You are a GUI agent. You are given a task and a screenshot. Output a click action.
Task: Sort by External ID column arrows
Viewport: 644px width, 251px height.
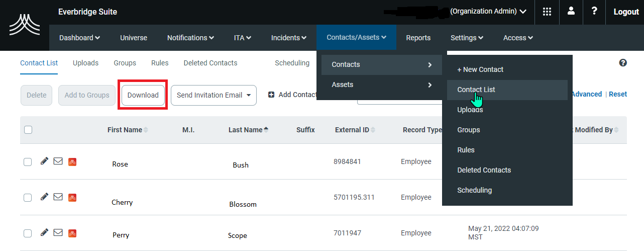coord(373,130)
